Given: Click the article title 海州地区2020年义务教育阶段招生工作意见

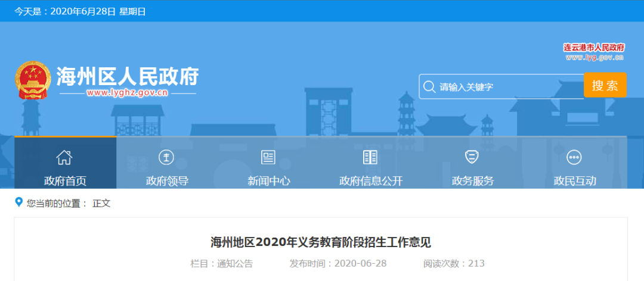Looking at the screenshot, I should [x=321, y=242].
